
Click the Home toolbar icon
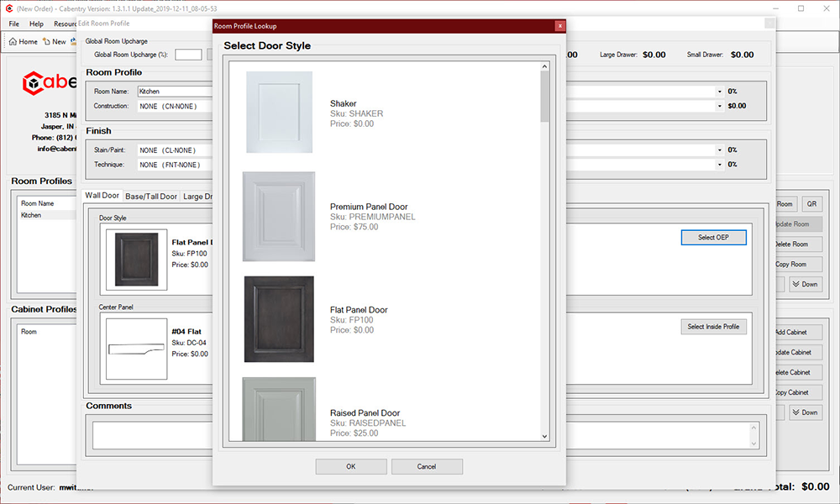23,42
